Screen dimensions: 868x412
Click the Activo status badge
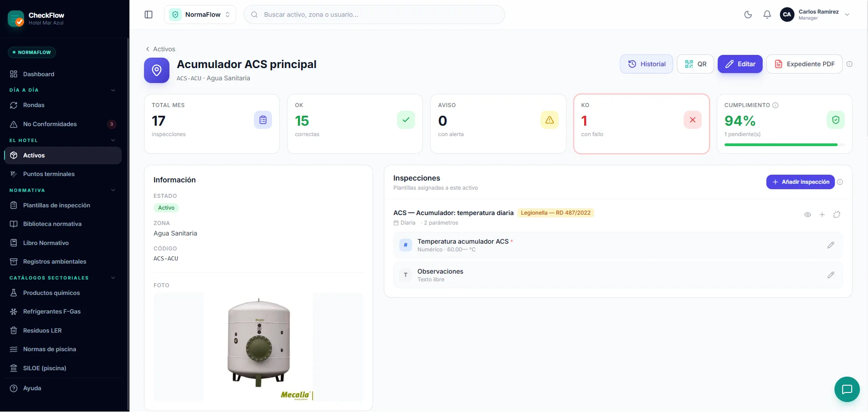tap(166, 208)
